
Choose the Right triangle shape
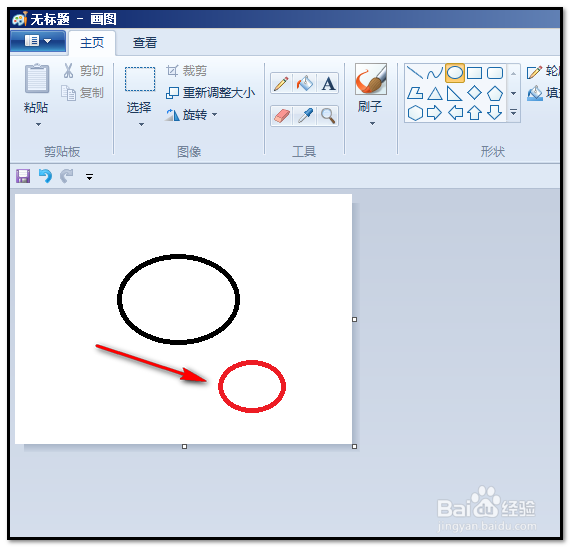pos(454,93)
